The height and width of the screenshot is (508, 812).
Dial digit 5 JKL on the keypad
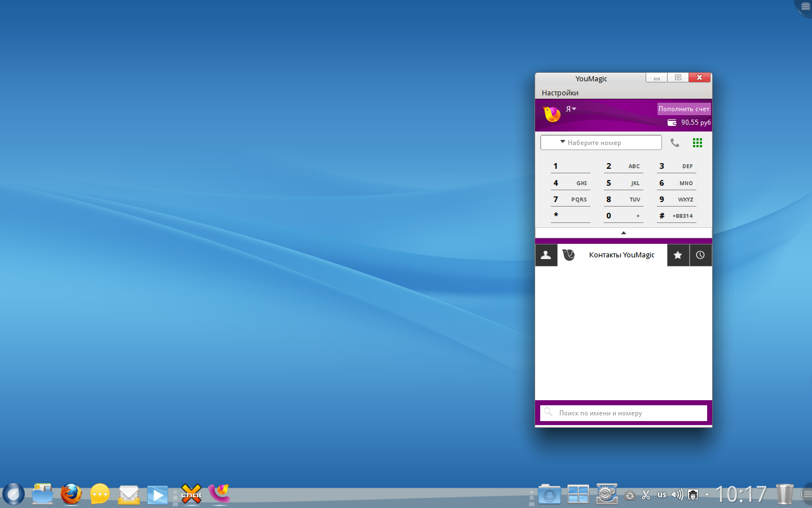click(x=624, y=183)
